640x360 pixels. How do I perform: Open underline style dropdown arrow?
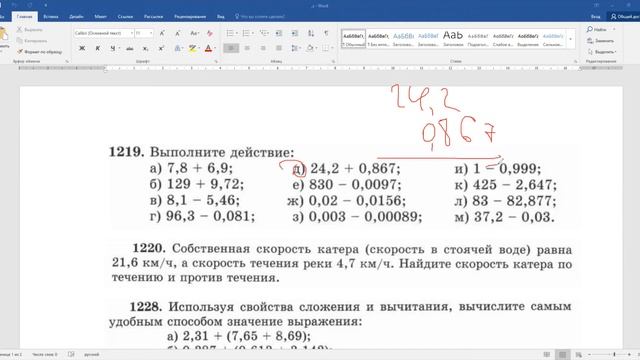click(119, 48)
